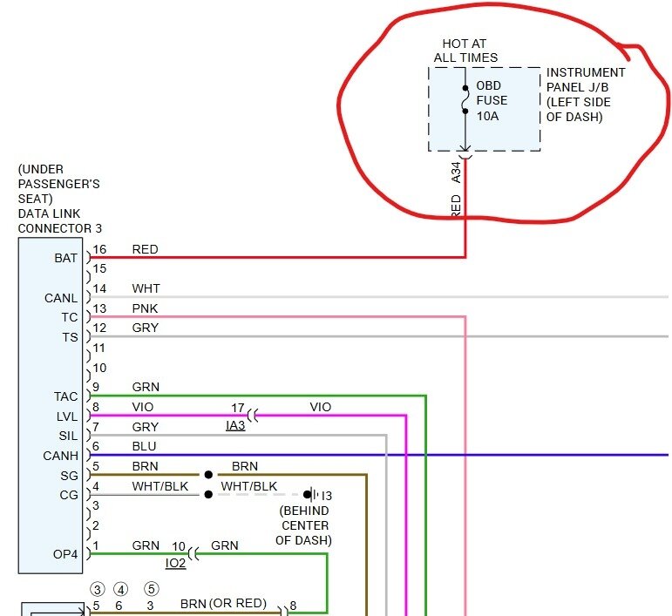
Task: Click the underlined IA3 connector reference
Action: (x=235, y=426)
